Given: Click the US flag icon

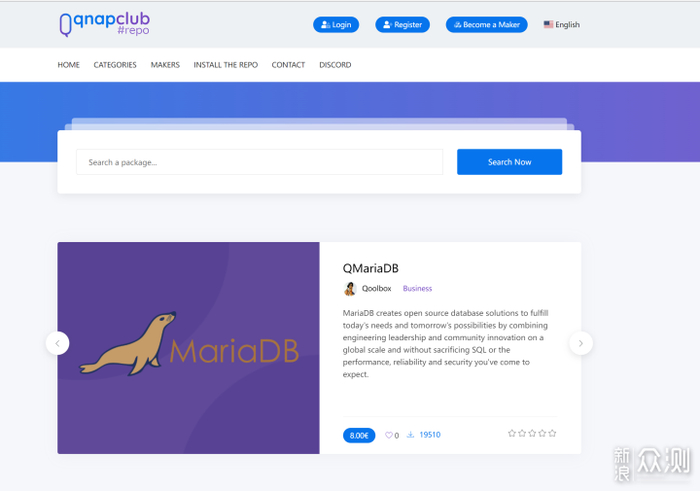Looking at the screenshot, I should (x=548, y=24).
